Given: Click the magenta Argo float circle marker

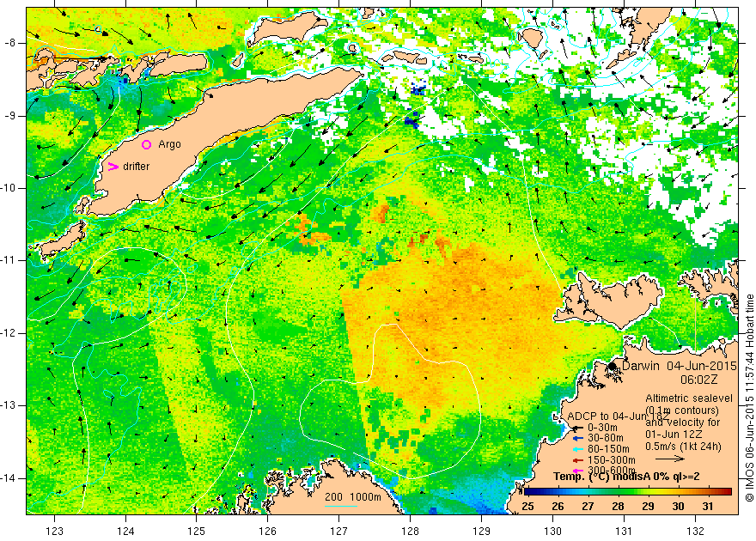Looking at the screenshot, I should pos(147,144).
